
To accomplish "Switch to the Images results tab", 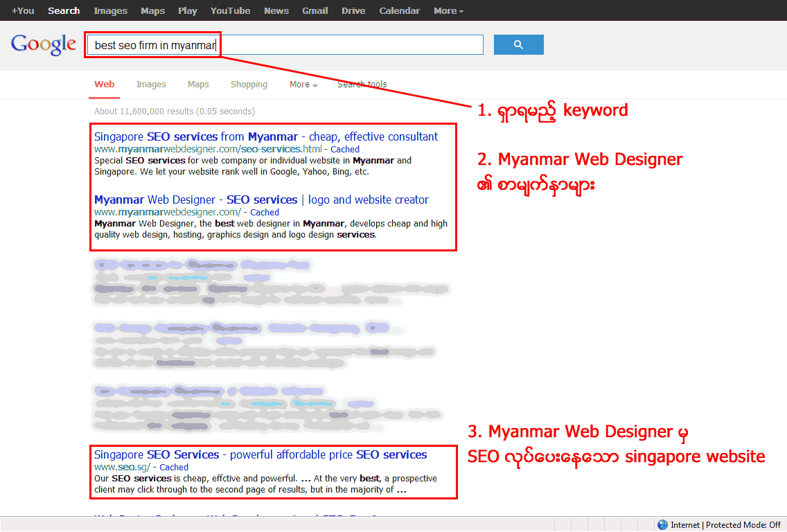I will [x=151, y=85].
